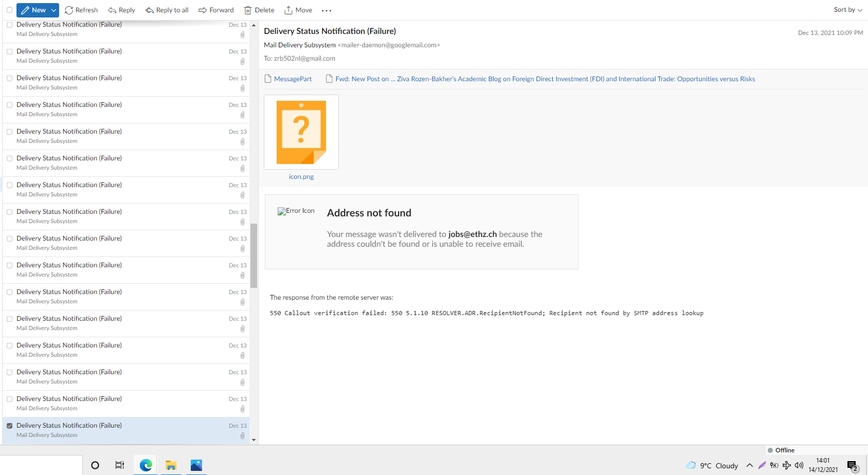The image size is (868, 475).
Task: Open the 9°C Cloudy weather widget
Action: 712,465
